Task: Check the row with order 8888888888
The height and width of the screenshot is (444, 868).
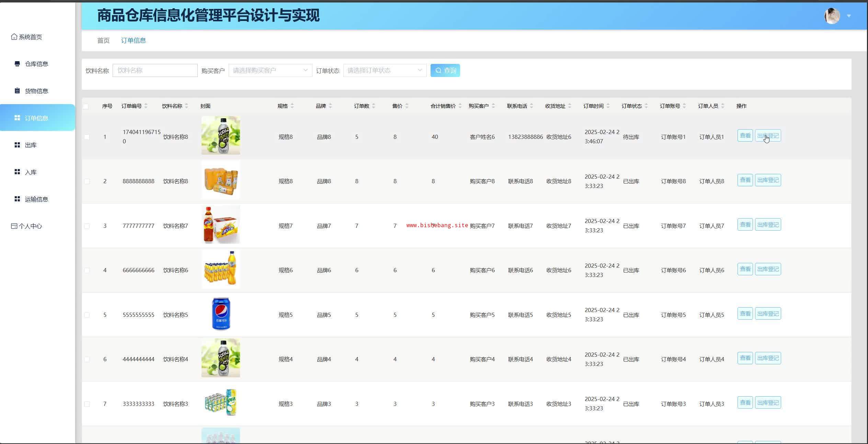Action: (x=87, y=181)
